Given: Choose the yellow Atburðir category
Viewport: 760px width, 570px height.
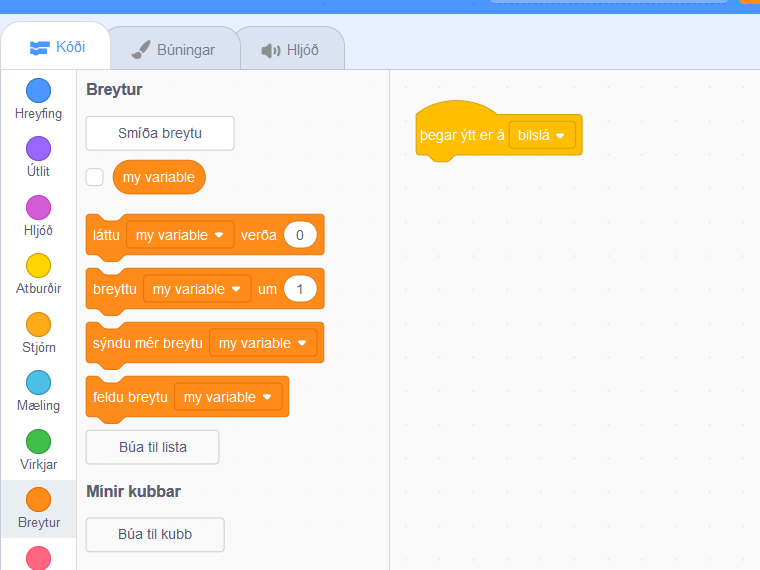Looking at the screenshot, I should [x=38, y=274].
